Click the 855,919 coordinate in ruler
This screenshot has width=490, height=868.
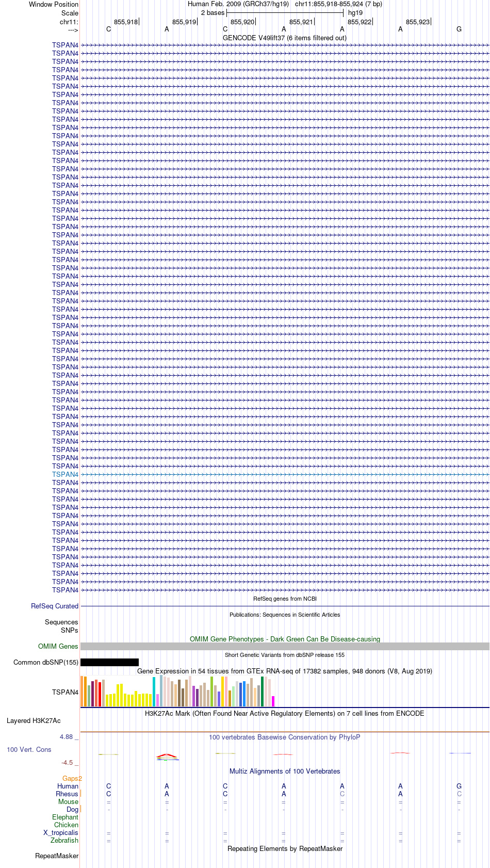click(184, 22)
